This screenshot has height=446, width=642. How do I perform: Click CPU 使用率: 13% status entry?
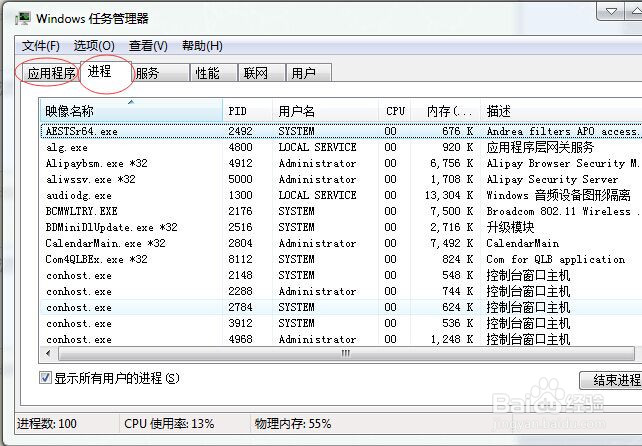[169, 423]
